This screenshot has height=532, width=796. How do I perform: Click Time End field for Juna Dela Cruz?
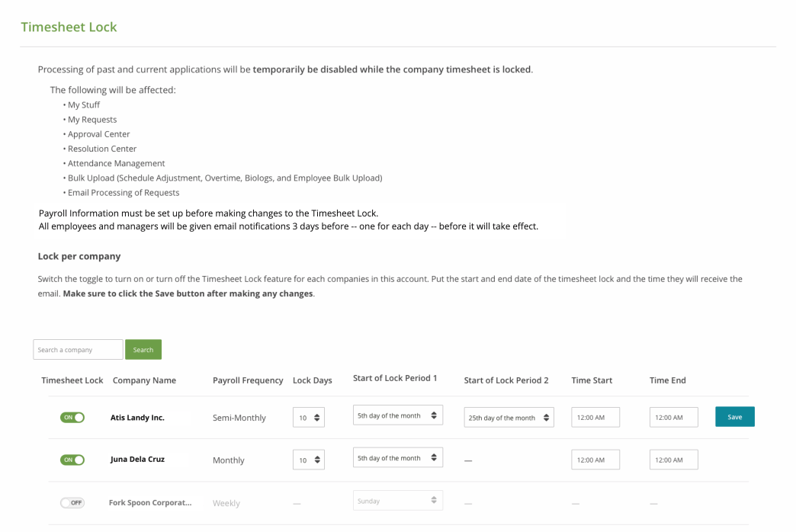(673, 460)
